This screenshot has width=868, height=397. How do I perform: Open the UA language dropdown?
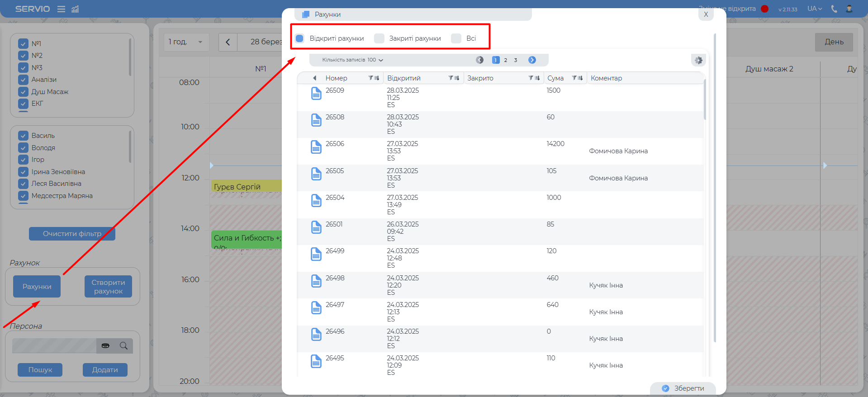pos(815,9)
